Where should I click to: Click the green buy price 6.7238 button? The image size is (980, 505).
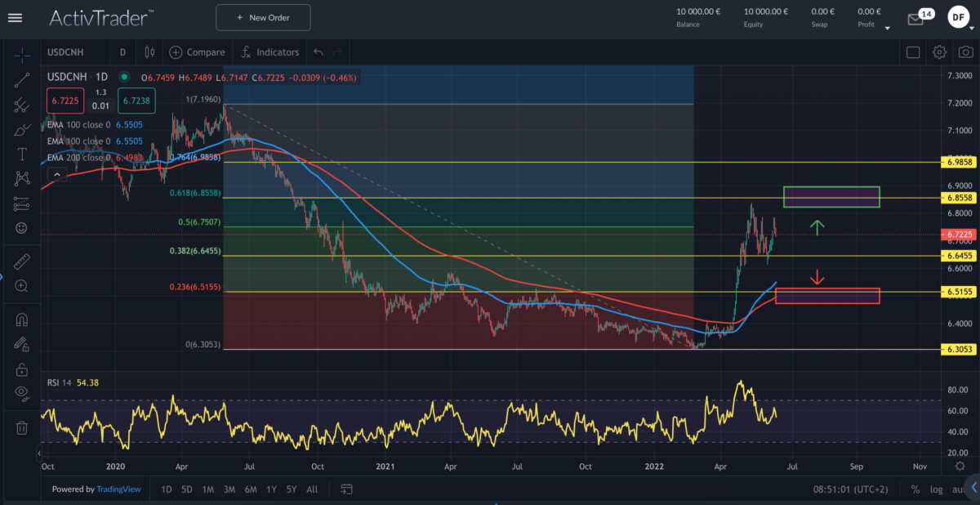(136, 100)
